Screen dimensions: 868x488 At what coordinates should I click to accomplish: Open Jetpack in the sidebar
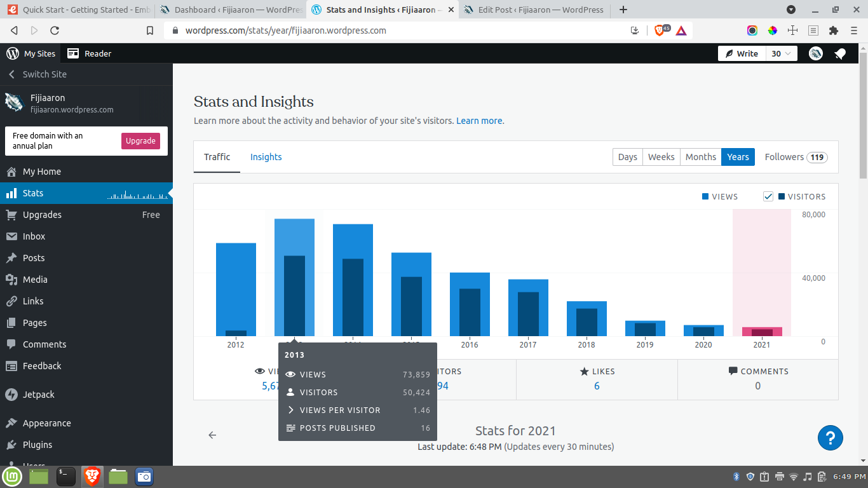pyautogui.click(x=39, y=395)
